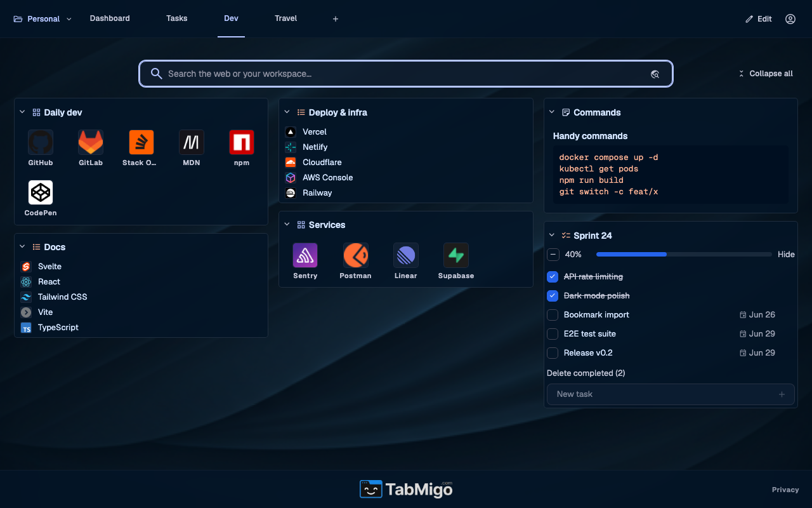Click the Jun 26 due date
Viewport: 812px width, 508px height.
coord(757,315)
